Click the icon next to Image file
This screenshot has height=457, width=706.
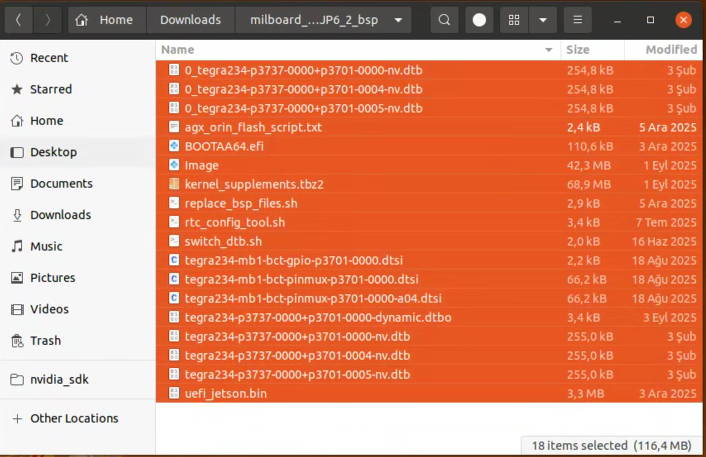point(174,165)
